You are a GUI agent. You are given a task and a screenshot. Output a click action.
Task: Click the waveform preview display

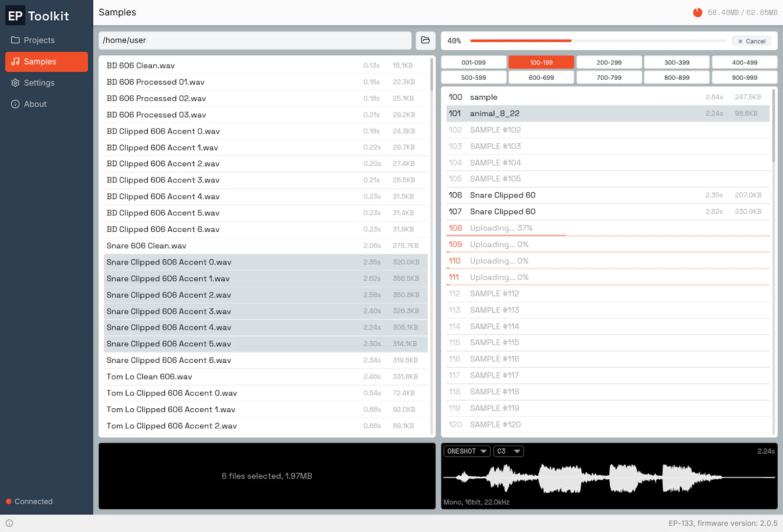click(x=609, y=478)
